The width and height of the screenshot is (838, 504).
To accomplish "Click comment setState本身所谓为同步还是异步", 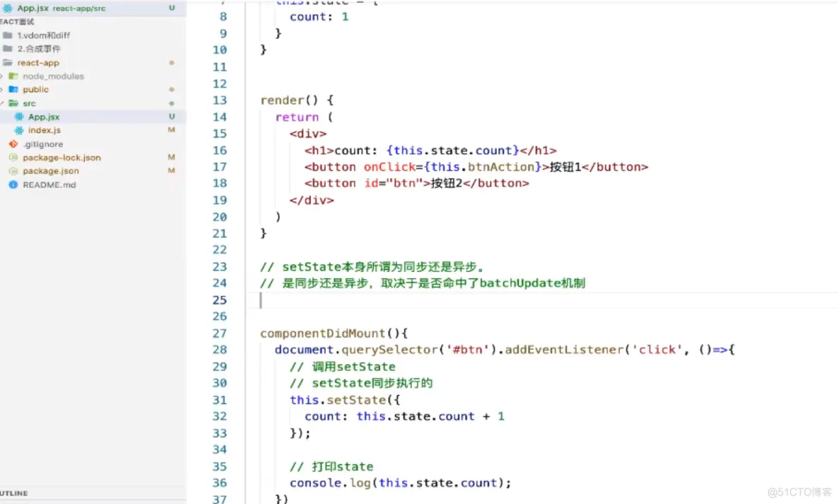I will pos(372,267).
